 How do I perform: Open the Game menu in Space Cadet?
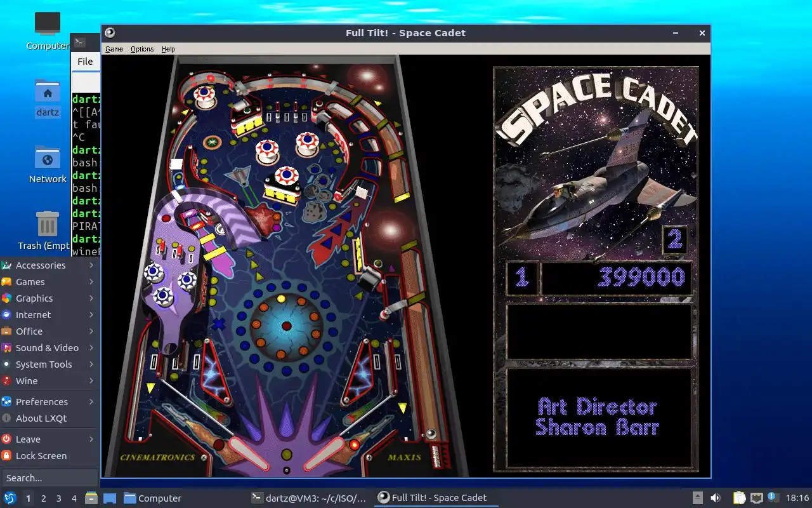(x=114, y=49)
